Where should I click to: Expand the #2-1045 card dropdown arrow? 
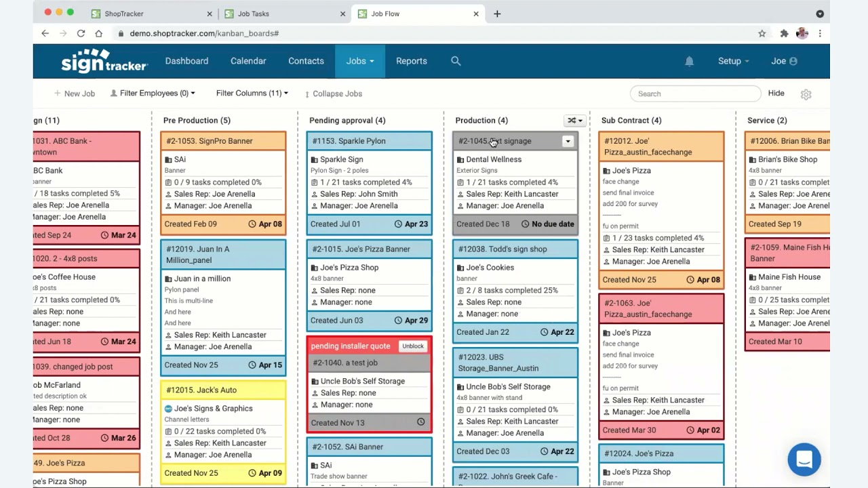tap(568, 141)
